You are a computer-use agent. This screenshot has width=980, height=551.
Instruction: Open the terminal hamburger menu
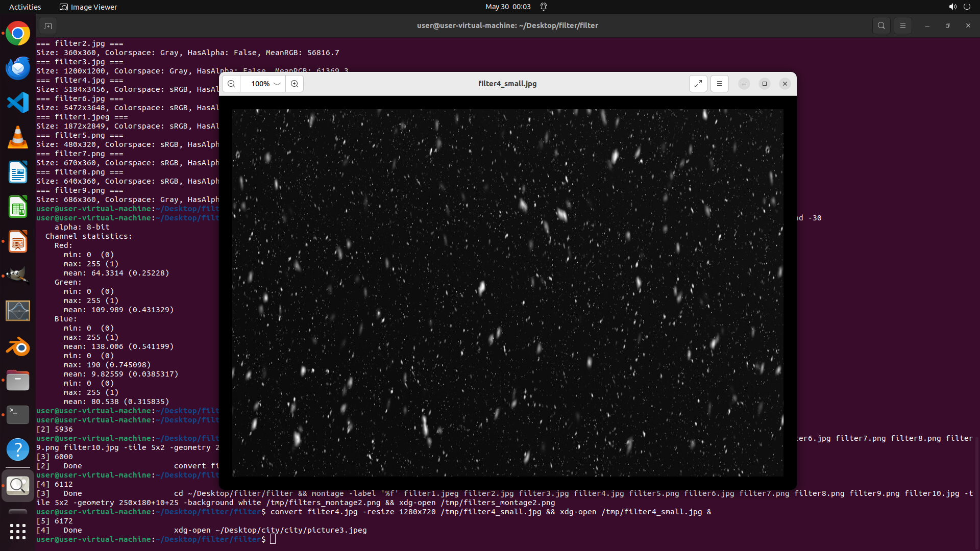pos(903,26)
